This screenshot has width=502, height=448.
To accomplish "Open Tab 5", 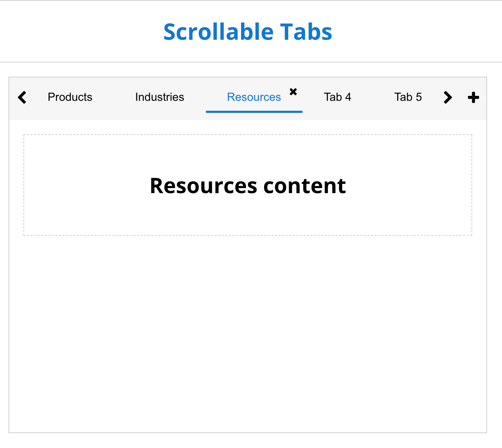I will coord(408,97).
